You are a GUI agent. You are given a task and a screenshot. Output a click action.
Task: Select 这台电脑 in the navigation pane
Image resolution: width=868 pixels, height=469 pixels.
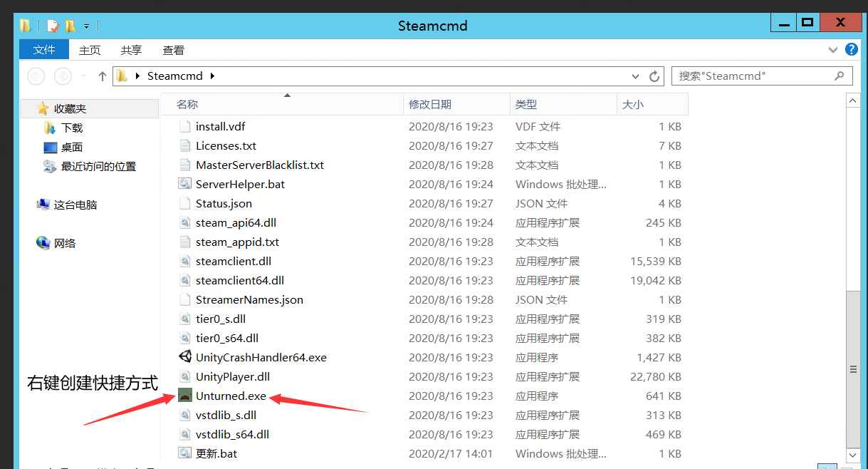pos(75,205)
